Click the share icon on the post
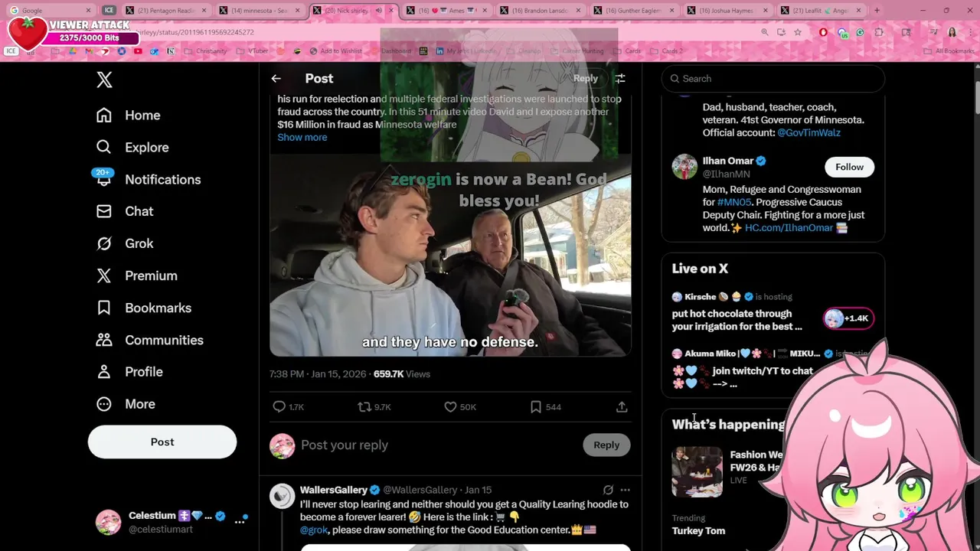This screenshot has height=551, width=980. (622, 407)
